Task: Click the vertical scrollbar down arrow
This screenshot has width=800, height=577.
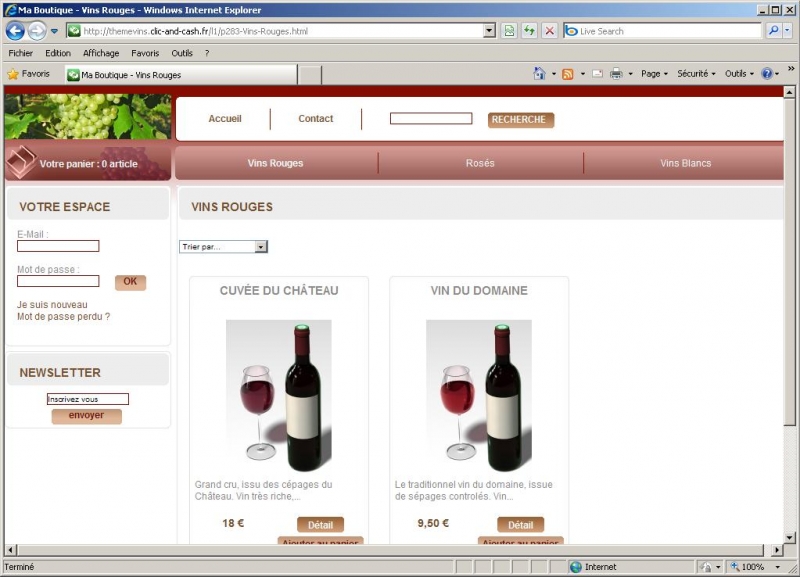Action: coord(789,537)
